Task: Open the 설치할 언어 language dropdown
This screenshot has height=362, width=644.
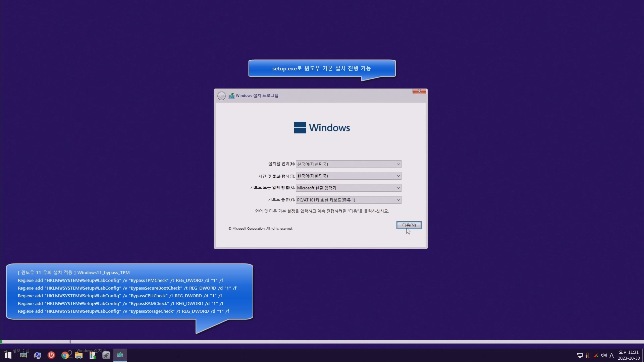Action: [348, 164]
